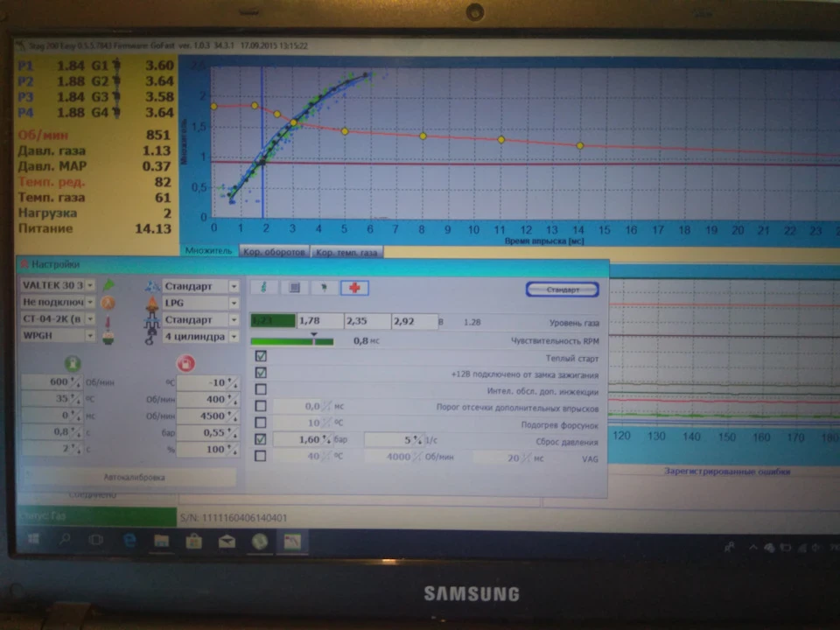This screenshot has width=840, height=630.
Task: Click the 'Стандарт' button at top right
Action: click(x=563, y=290)
